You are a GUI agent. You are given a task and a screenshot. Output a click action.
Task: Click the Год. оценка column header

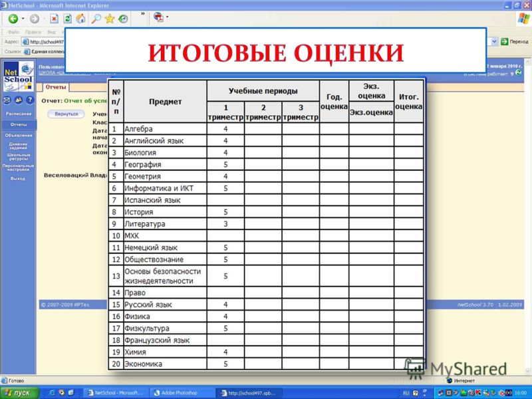tap(334, 102)
